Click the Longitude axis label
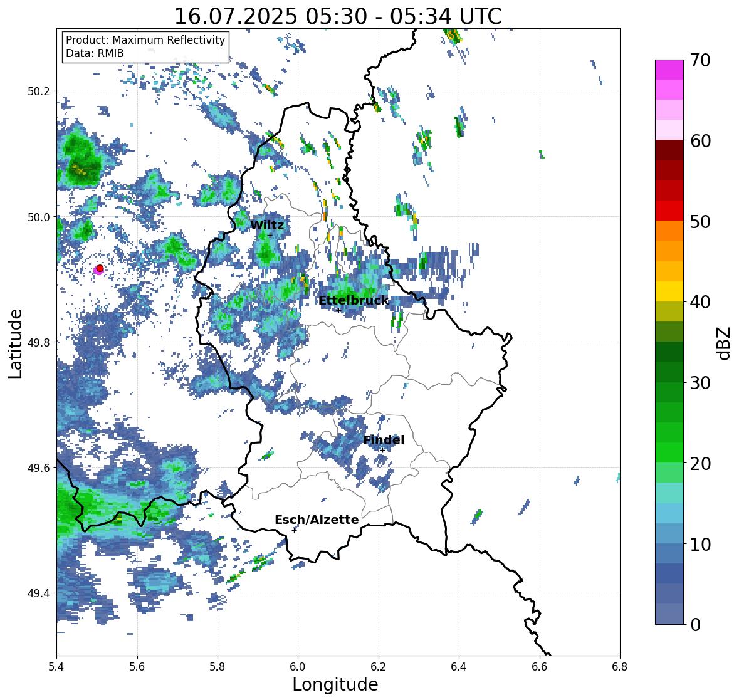739x700 pixels. [x=335, y=684]
